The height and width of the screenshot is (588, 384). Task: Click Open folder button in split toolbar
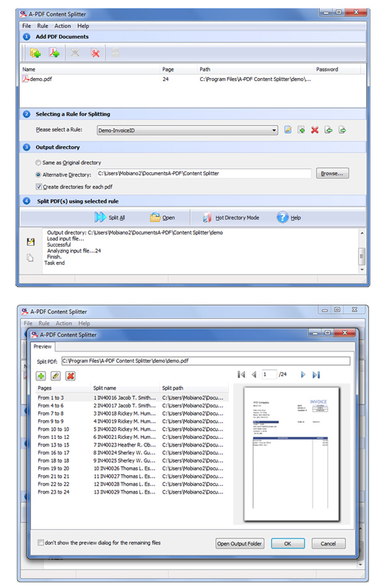[x=162, y=217]
